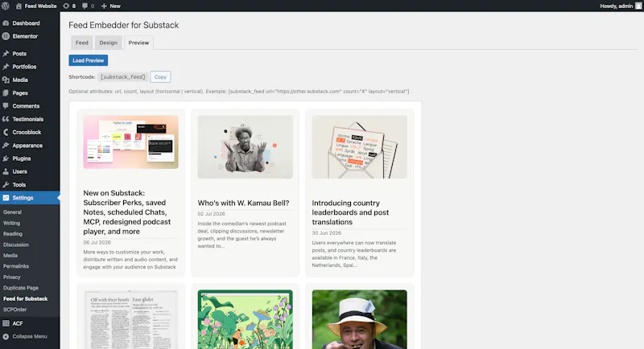Screen dimensions: 644x349
Task: Click the W. Kamau Bell portrait thumbnail
Action: click(x=246, y=147)
